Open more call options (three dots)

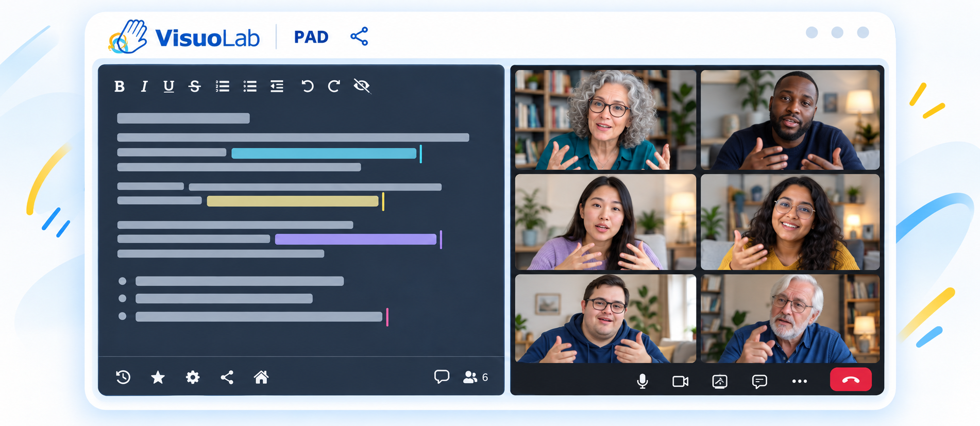pyautogui.click(x=800, y=381)
